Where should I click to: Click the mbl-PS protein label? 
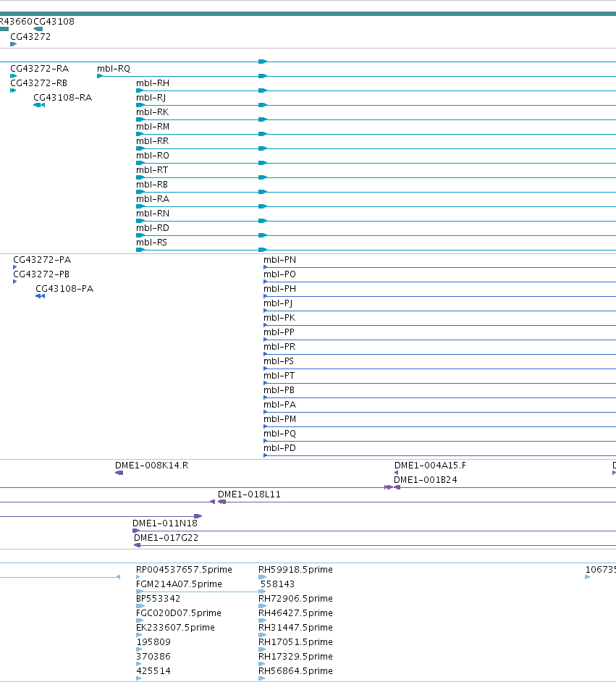278,361
